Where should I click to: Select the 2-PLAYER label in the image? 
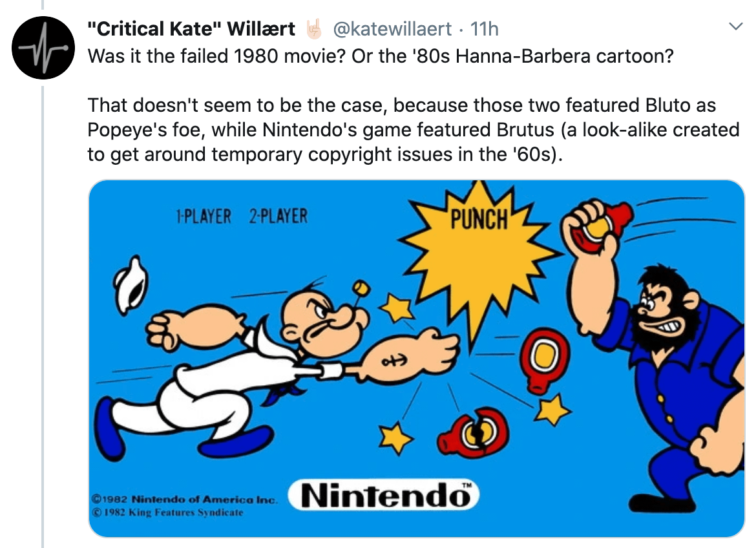click(278, 216)
